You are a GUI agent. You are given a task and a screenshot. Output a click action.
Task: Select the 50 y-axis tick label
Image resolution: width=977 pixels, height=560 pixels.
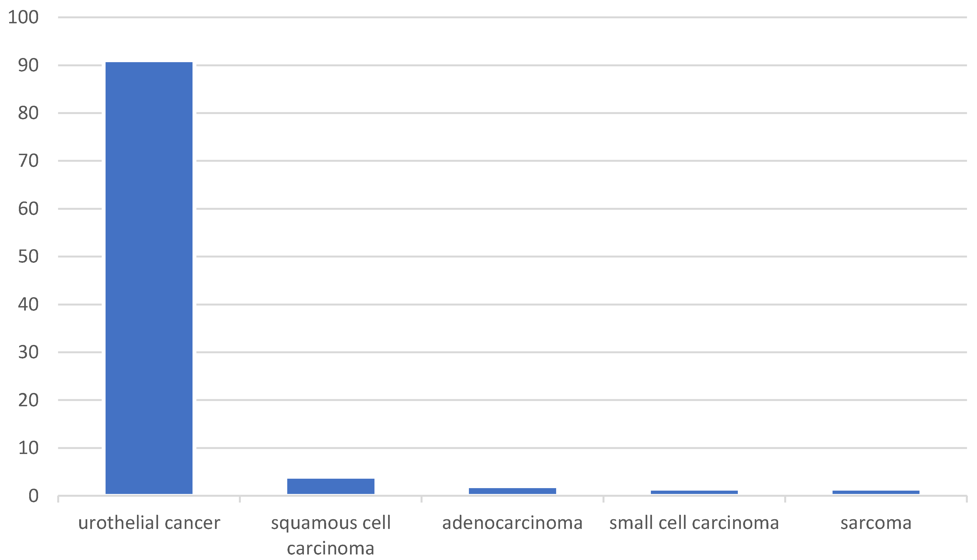coord(28,256)
